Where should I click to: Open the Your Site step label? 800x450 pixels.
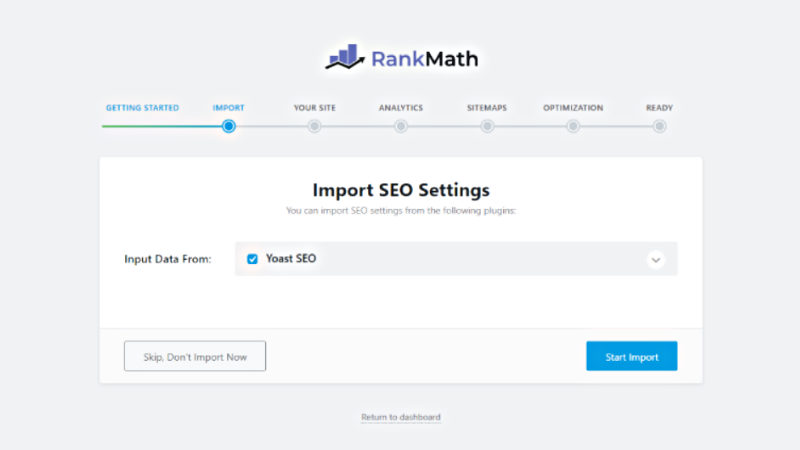(x=315, y=108)
